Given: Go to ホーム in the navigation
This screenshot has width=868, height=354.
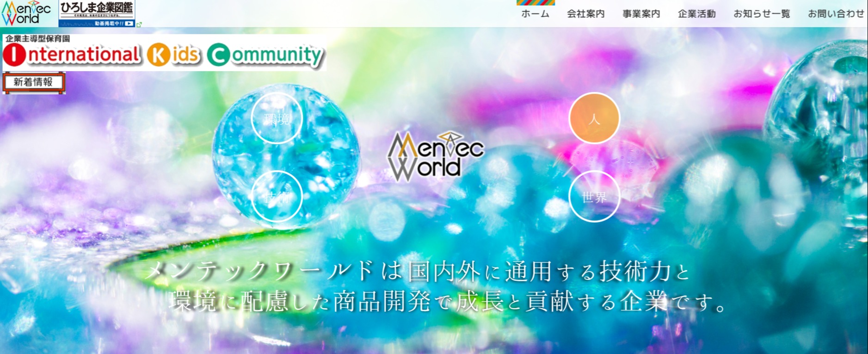Looking at the screenshot, I should [535, 14].
